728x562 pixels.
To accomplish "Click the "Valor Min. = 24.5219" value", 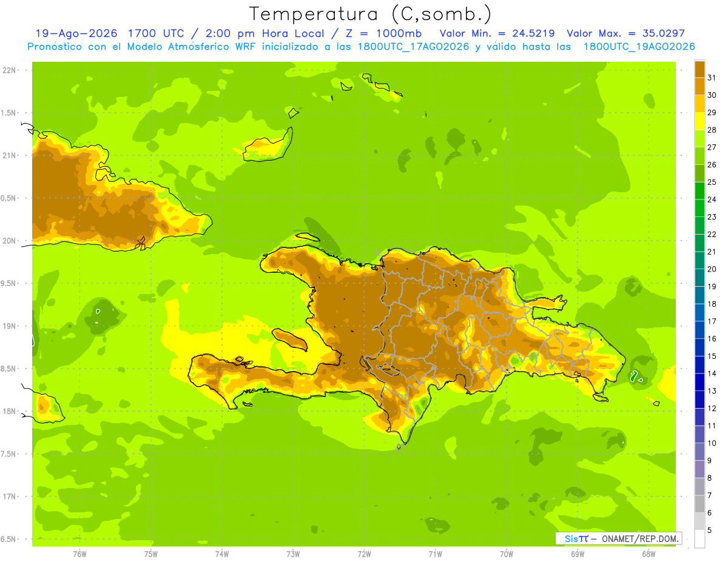I will point(496,33).
